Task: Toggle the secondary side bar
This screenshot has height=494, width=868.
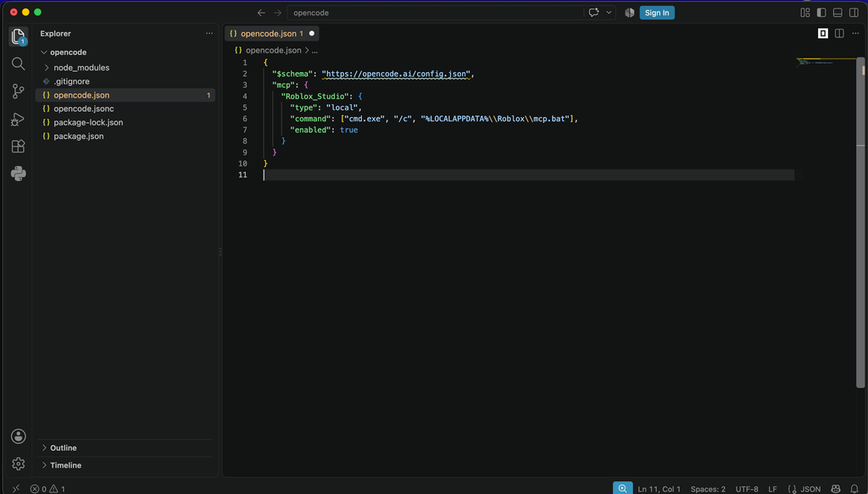Action: tap(854, 13)
